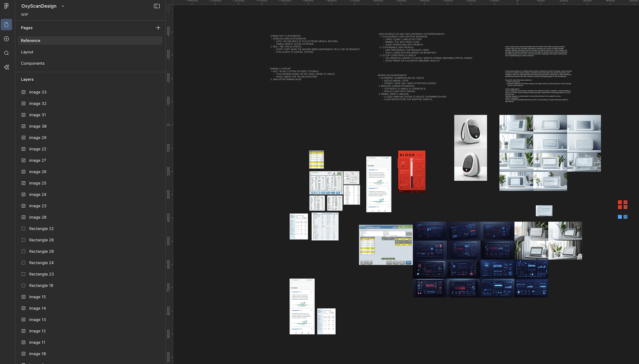Select the small single analyzer thumbnail
Screen dimensions: 639x364
544,211
